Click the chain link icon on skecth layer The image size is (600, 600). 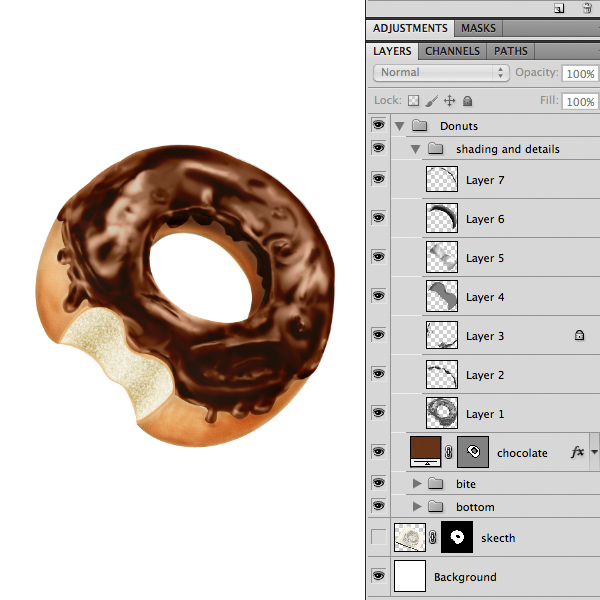click(x=433, y=537)
